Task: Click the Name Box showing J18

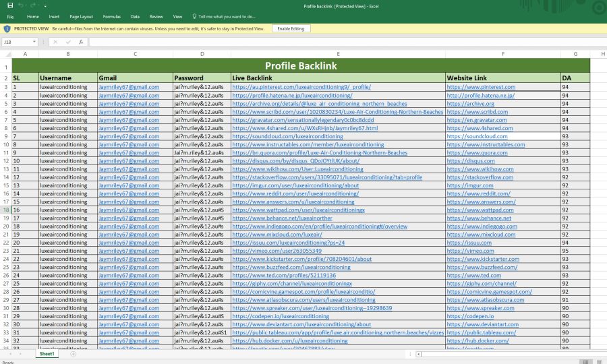Action: pyautogui.click(x=17, y=42)
